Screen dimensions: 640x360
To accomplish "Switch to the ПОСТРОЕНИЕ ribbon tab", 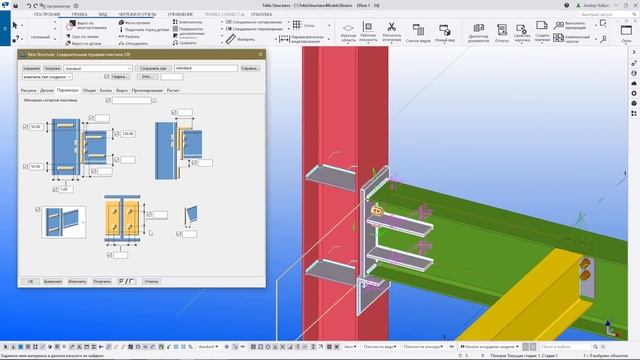I will tap(47, 14).
